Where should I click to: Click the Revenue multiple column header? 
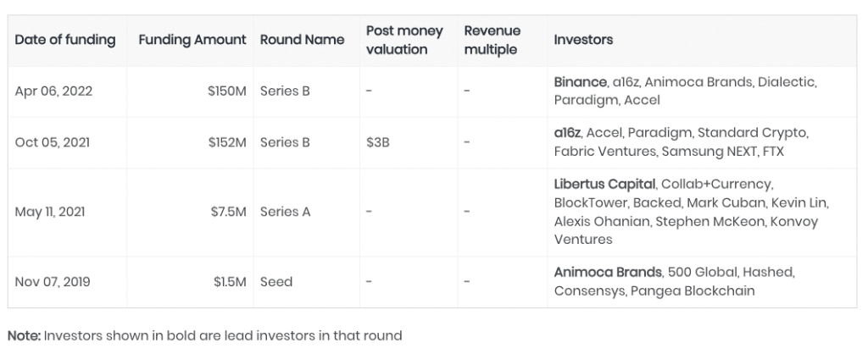click(492, 40)
